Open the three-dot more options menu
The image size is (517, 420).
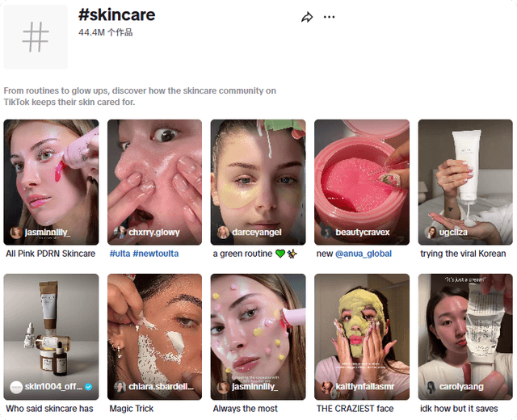click(x=329, y=17)
